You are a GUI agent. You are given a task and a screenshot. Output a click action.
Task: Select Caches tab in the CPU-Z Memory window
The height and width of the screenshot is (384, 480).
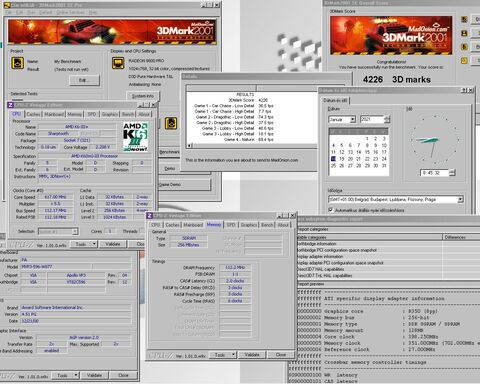point(172,225)
